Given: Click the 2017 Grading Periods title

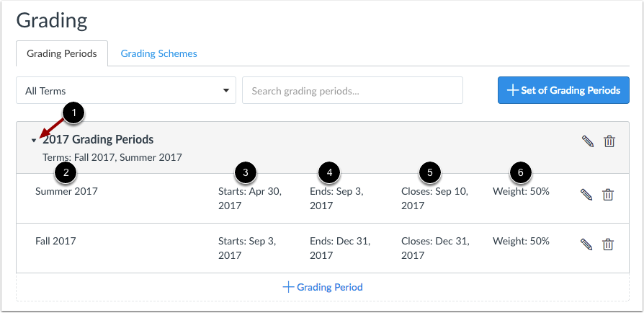Looking at the screenshot, I should (98, 139).
